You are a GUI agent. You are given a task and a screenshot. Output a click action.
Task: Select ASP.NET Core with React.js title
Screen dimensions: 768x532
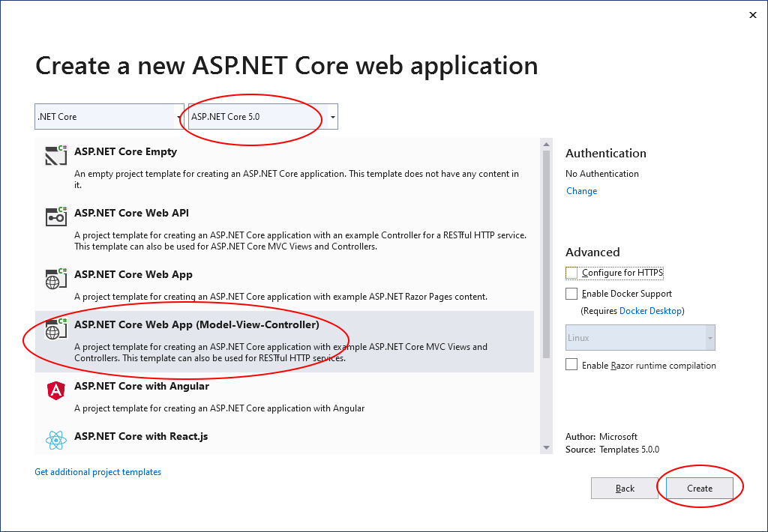[x=141, y=436]
